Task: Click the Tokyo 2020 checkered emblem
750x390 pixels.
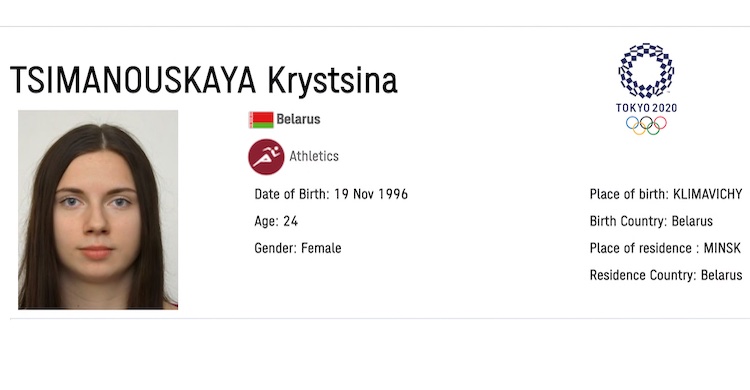Action: (646, 71)
